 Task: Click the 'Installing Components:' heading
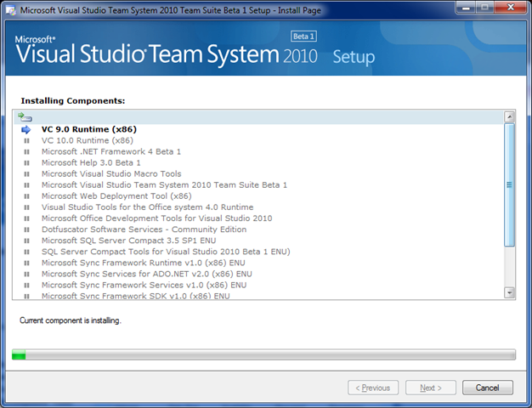click(x=73, y=101)
